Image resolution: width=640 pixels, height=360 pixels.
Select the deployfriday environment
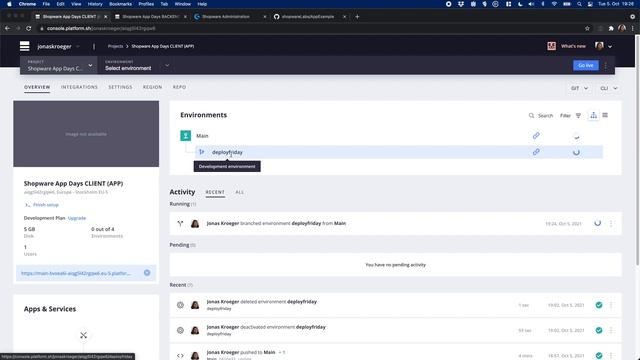coord(398,152)
